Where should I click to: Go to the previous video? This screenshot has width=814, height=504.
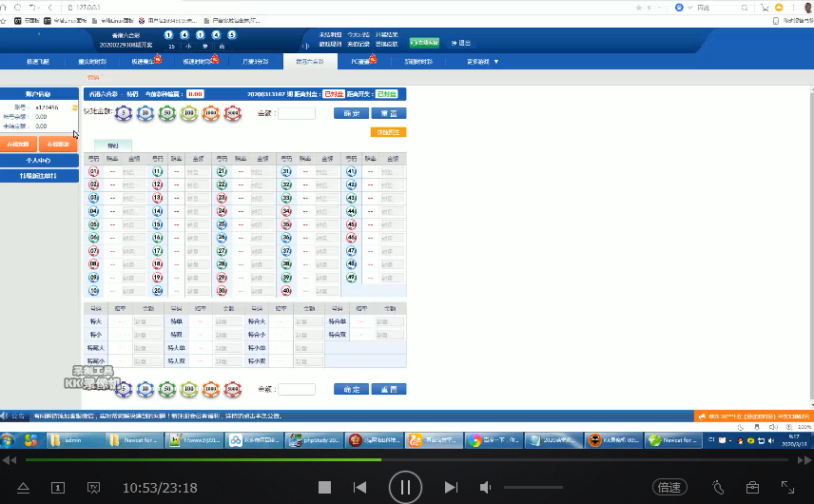point(359,487)
